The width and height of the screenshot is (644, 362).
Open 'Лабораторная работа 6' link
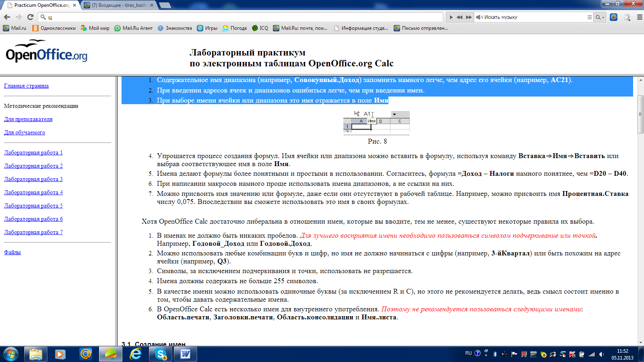click(x=33, y=219)
